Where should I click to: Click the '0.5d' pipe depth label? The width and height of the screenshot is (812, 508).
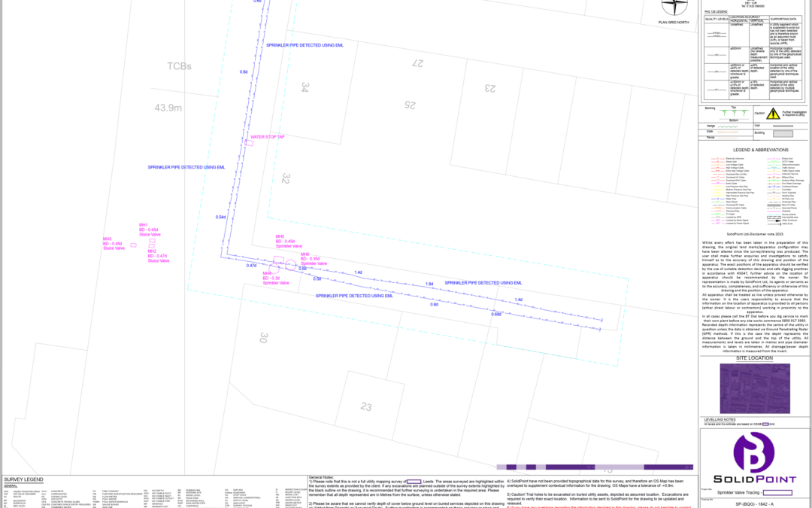coord(317,279)
